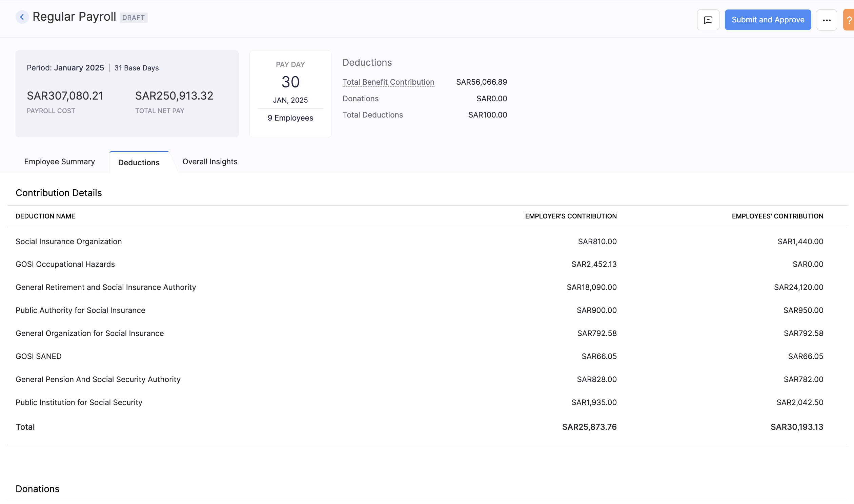Select General Retirement and Social Insurance Authority

[106, 287]
